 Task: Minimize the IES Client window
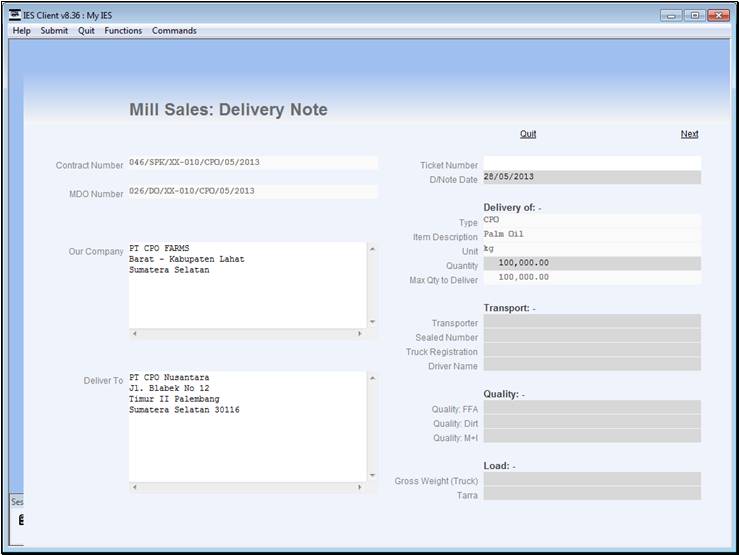point(671,16)
